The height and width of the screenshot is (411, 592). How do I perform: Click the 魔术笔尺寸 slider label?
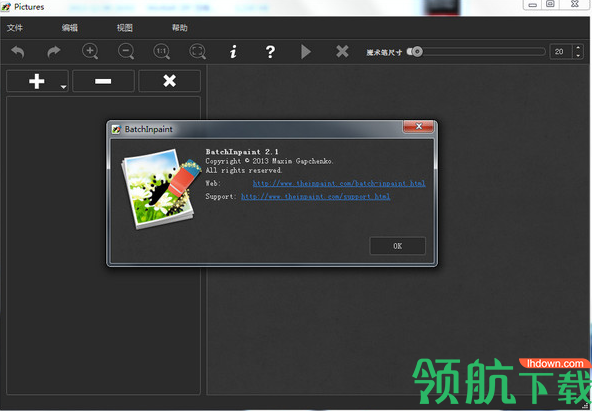pos(384,52)
